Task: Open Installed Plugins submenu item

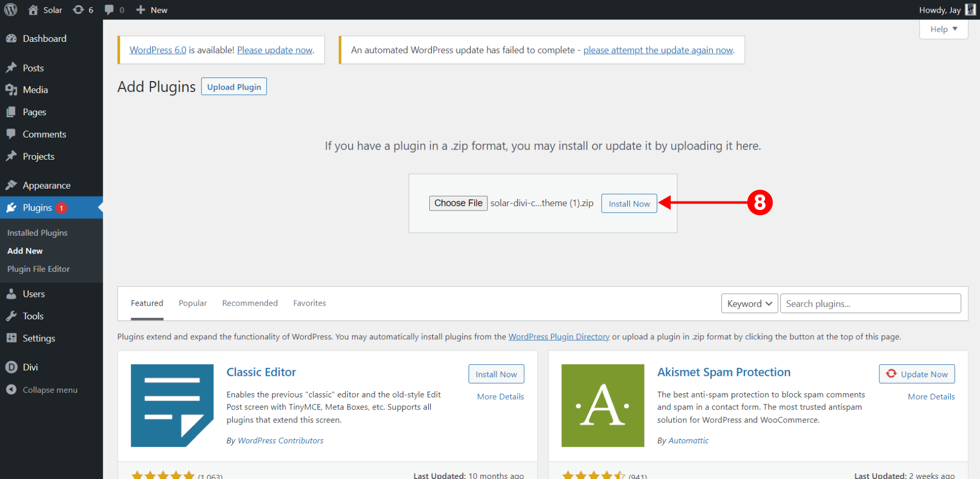Action: [37, 233]
